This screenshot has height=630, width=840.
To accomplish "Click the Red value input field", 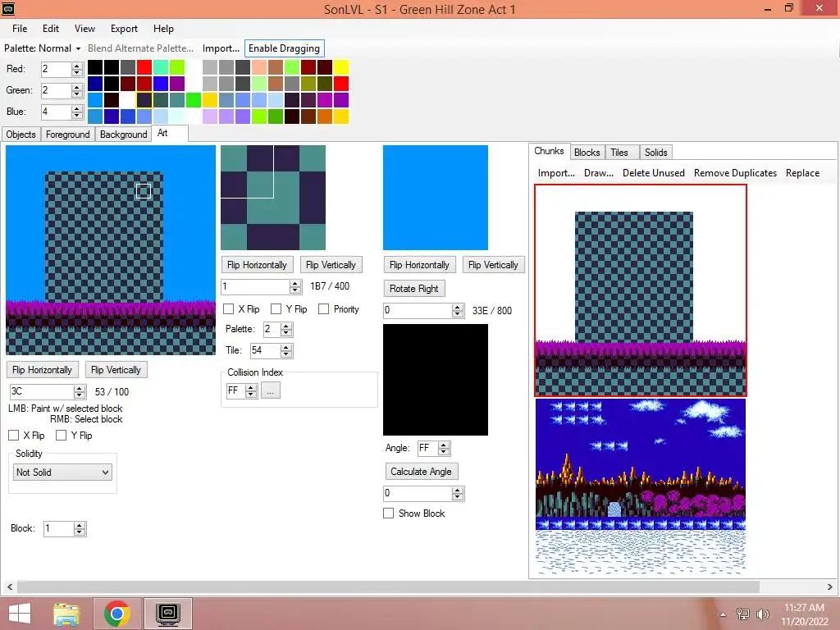I will click(x=56, y=69).
